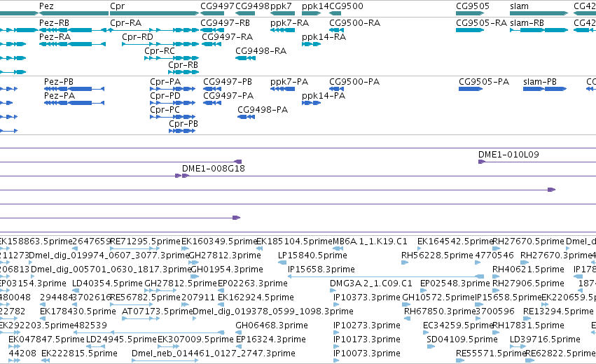The width and height of the screenshot is (596, 364).
Task: Click protein CG9500-PA
Action: (336, 89)
